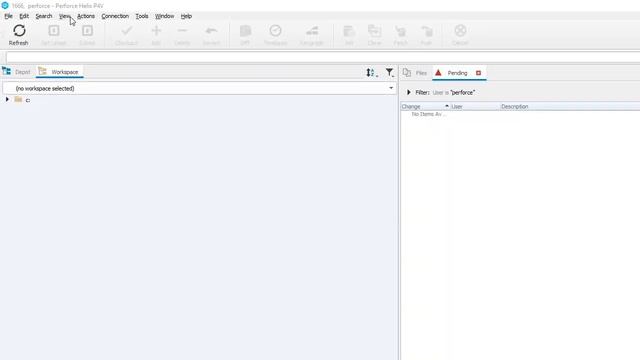Viewport: 640px width, 360px height.
Task: Click the Push toolbar icon
Action: click(x=427, y=31)
